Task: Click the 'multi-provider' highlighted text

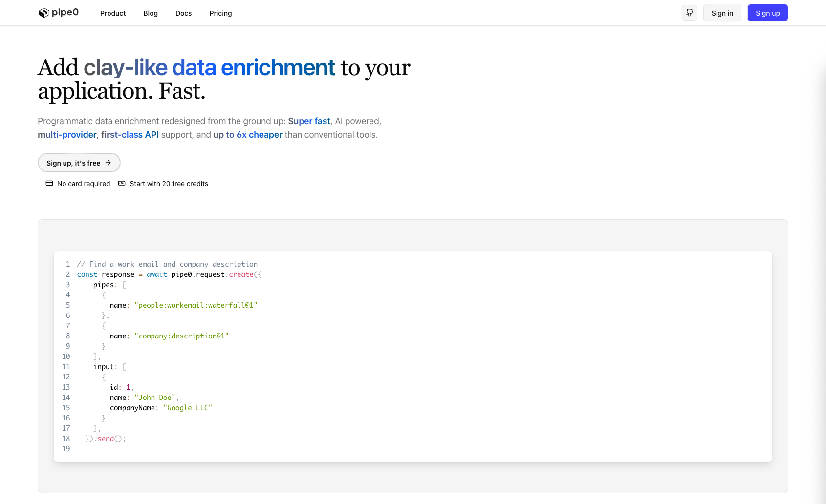Action: (67, 135)
